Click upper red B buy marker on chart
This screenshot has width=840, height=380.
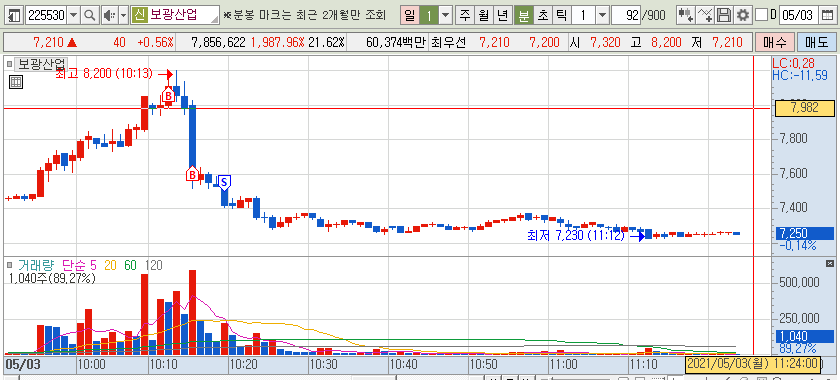click(x=168, y=96)
